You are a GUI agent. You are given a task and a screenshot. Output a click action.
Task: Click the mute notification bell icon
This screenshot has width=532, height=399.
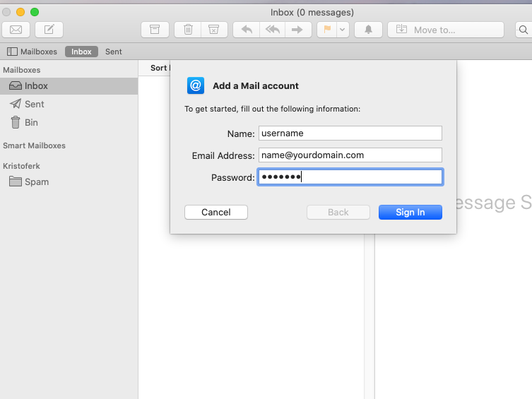click(x=369, y=30)
